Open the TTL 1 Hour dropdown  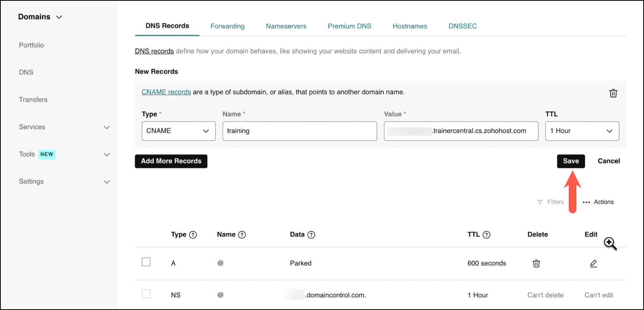tap(582, 131)
